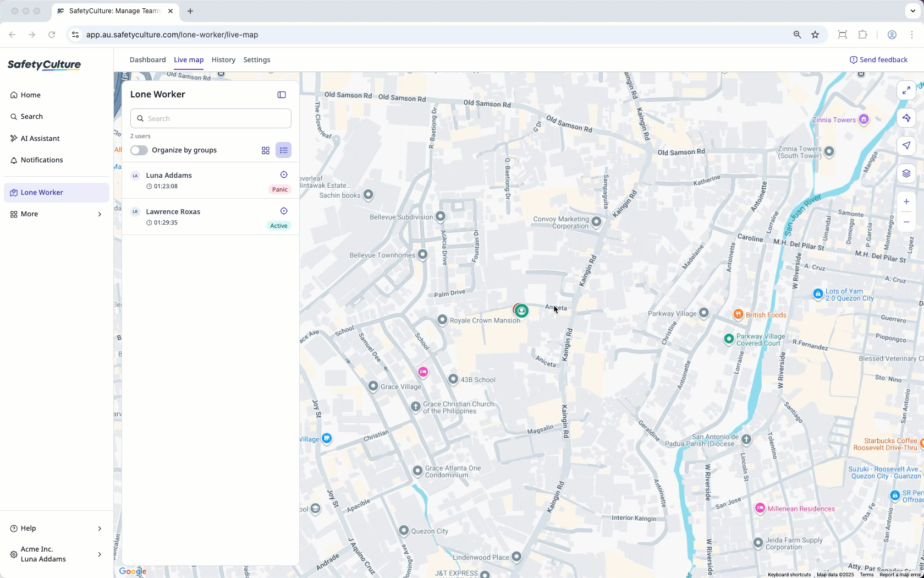Click the Home icon in sidebar
The image size is (924, 578).
14,95
